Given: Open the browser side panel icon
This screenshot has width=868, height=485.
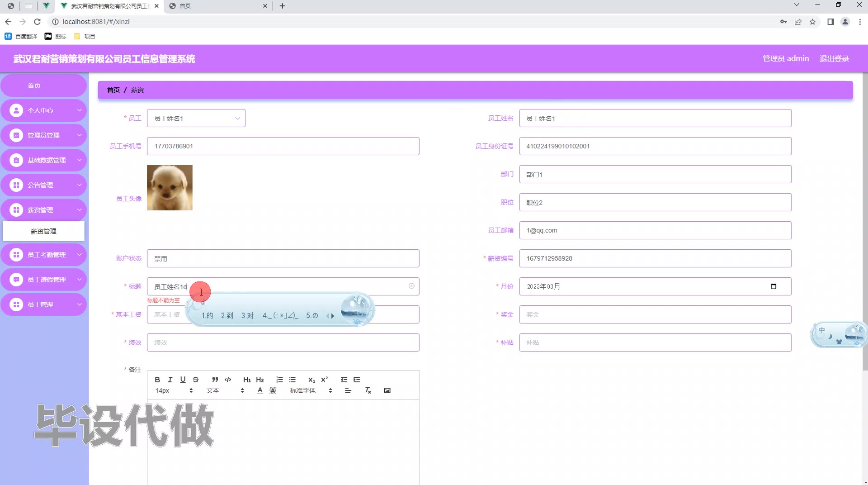Looking at the screenshot, I should point(830,22).
